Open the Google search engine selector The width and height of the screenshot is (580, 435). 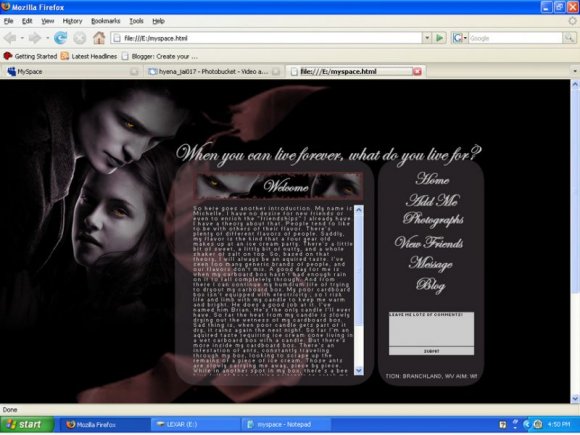click(459, 38)
